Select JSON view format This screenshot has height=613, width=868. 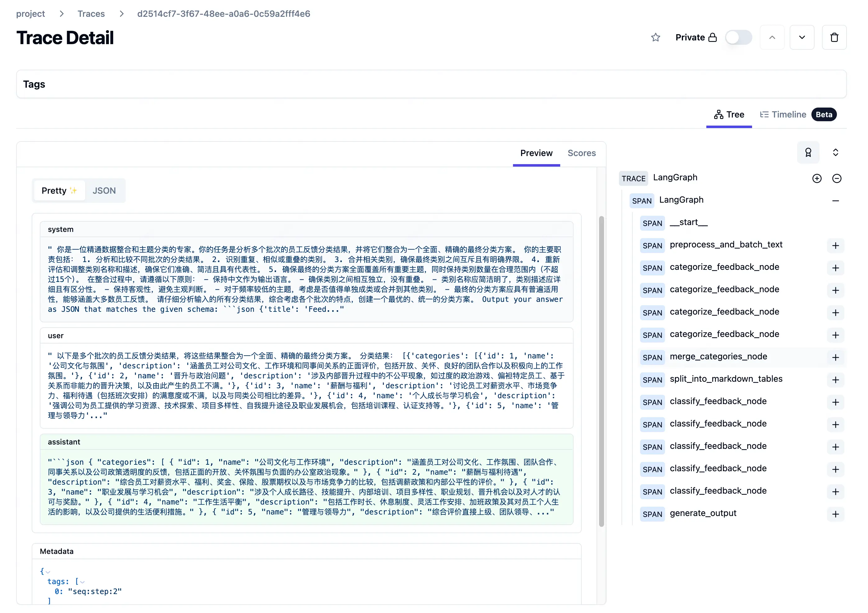tap(104, 191)
